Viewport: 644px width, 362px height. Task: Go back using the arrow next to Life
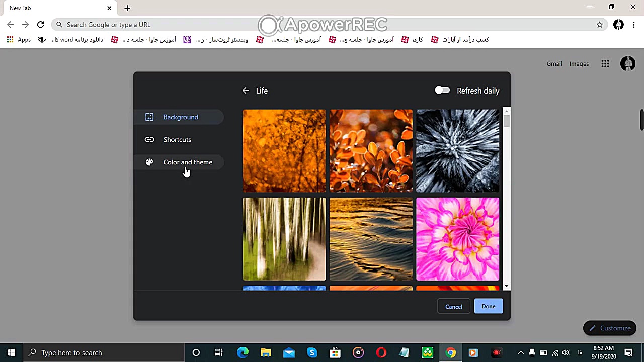[246, 90]
